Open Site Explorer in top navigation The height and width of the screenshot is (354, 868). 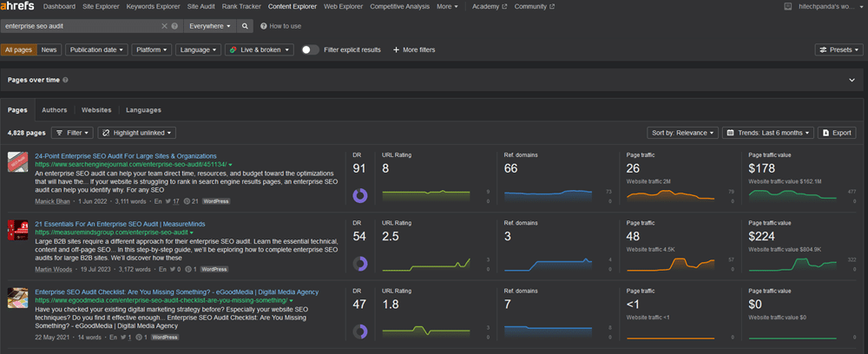(102, 6)
